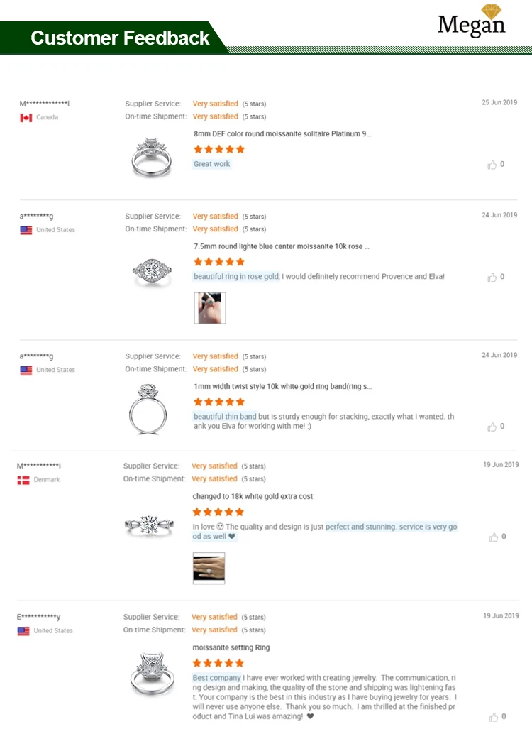Image resolution: width=532 pixels, height=756 pixels.
Task: Click thumbs-up on the 'Best company' review
Action: (493, 717)
